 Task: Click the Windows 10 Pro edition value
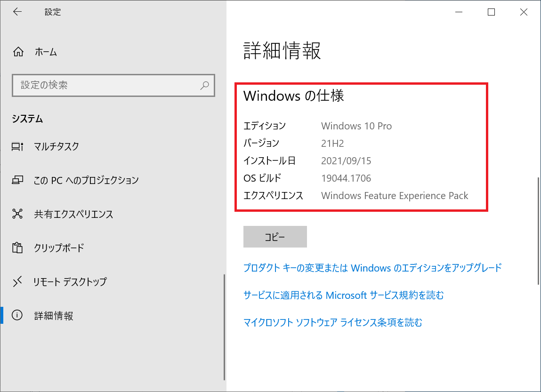click(x=356, y=126)
